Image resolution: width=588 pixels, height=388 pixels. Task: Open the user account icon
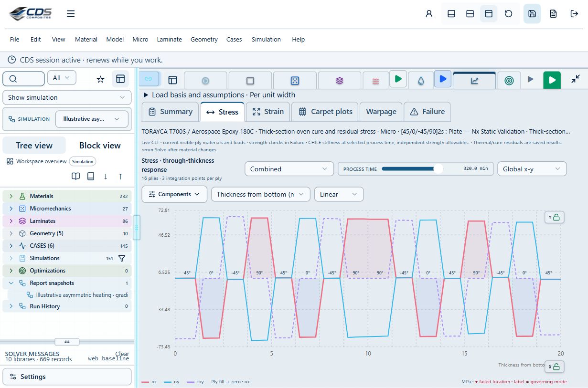429,14
